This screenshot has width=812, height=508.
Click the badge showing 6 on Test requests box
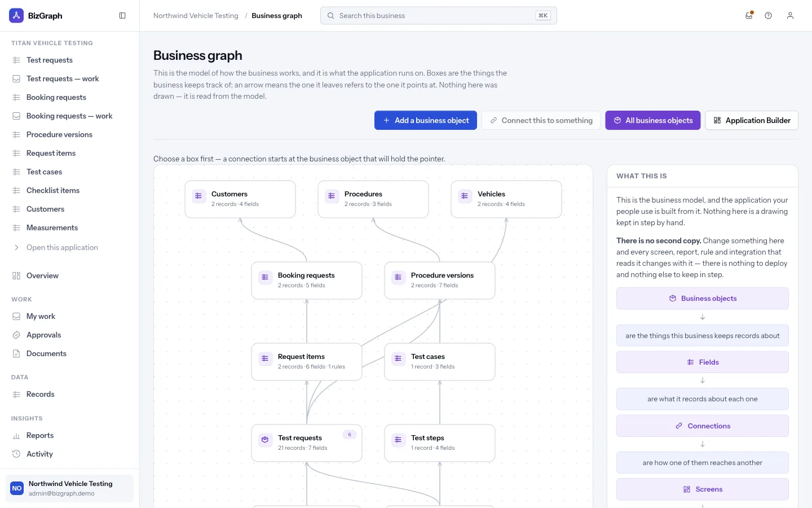(350, 435)
